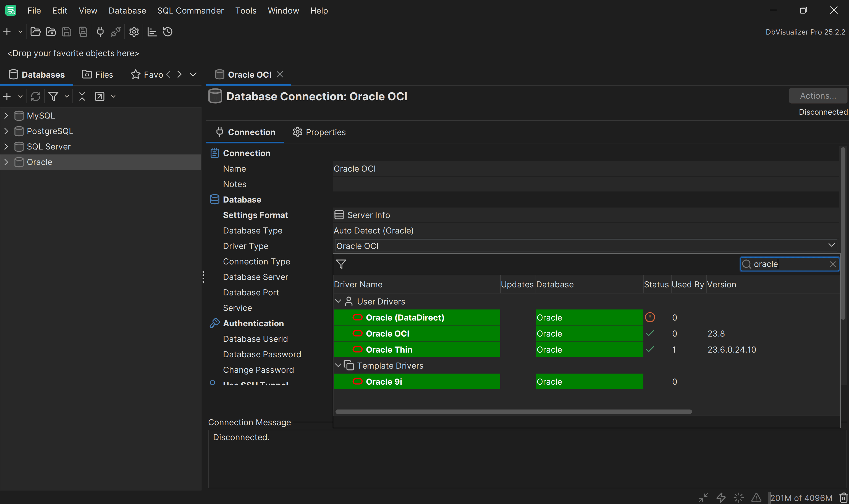Click the Actions... button
The height and width of the screenshot is (504, 849).
pyautogui.click(x=818, y=96)
